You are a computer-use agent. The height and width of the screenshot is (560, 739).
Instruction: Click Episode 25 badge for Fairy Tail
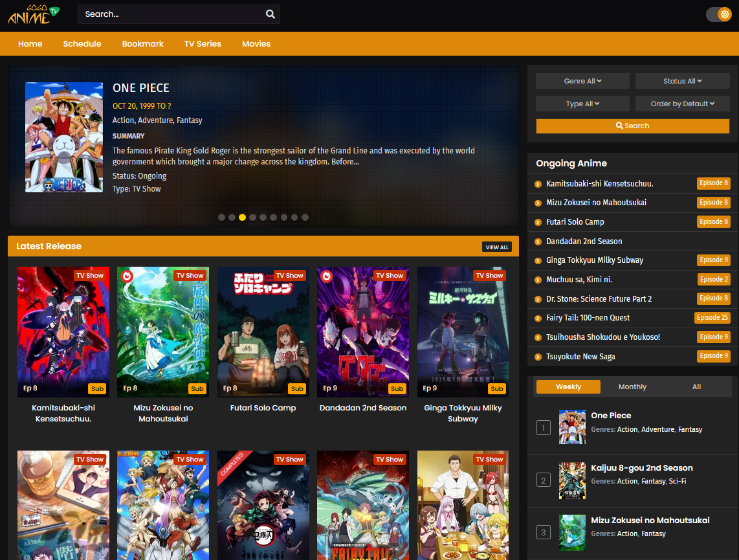coord(712,318)
